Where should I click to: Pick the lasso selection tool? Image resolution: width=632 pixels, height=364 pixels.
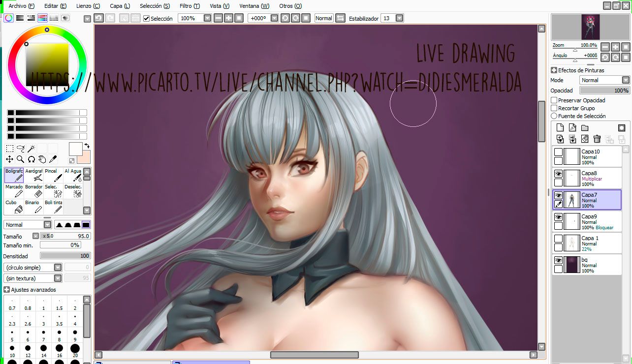coord(21,149)
